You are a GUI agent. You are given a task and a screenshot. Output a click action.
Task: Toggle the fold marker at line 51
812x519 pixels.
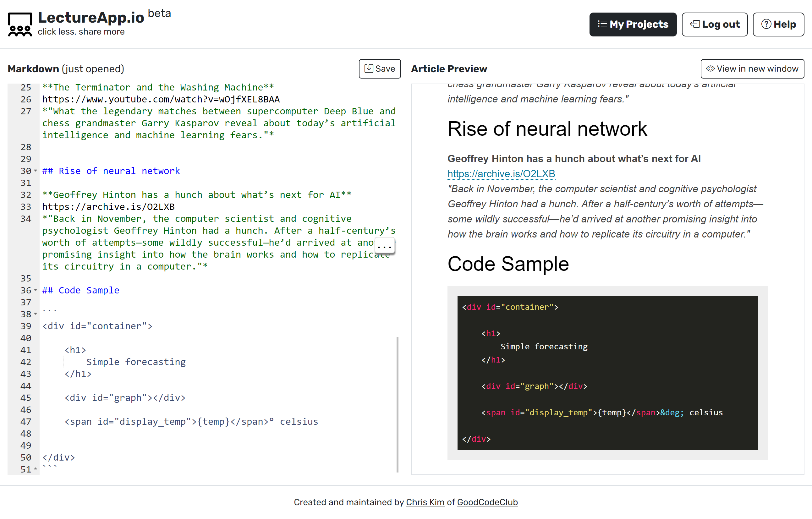point(36,469)
